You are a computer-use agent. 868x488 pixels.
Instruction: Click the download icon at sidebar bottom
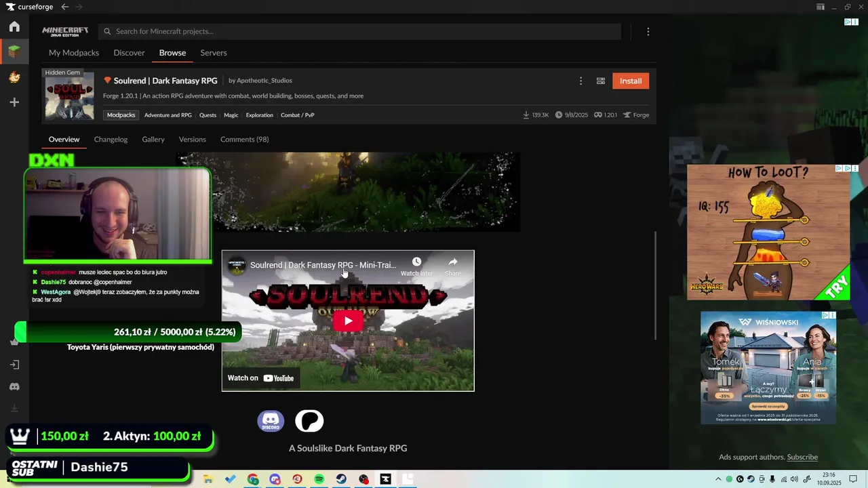tap(14, 408)
